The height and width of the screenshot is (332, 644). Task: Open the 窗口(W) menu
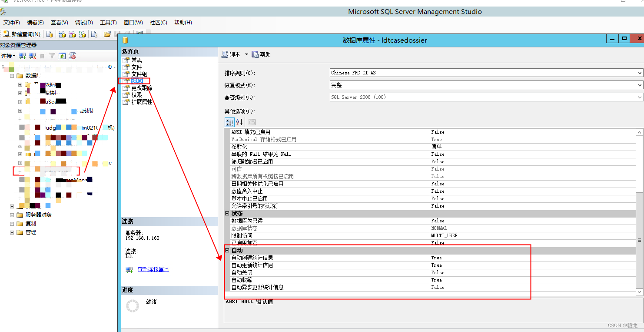click(133, 23)
